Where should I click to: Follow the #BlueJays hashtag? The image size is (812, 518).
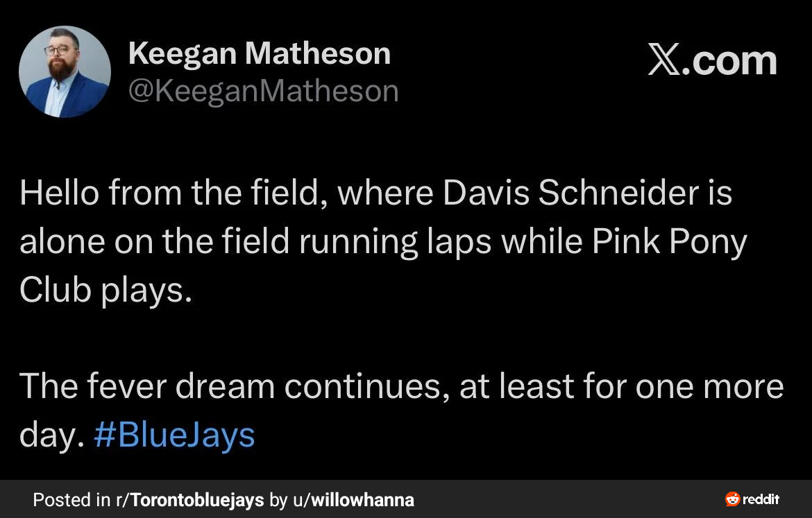point(174,435)
